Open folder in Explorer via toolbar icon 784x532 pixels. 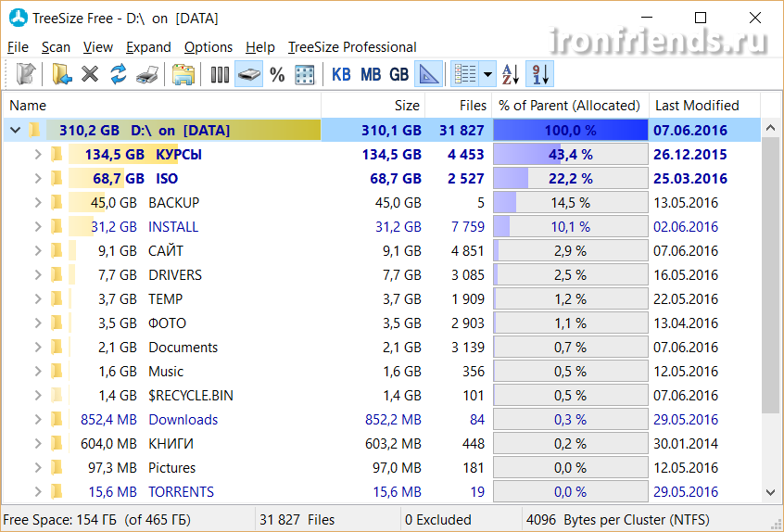[183, 75]
